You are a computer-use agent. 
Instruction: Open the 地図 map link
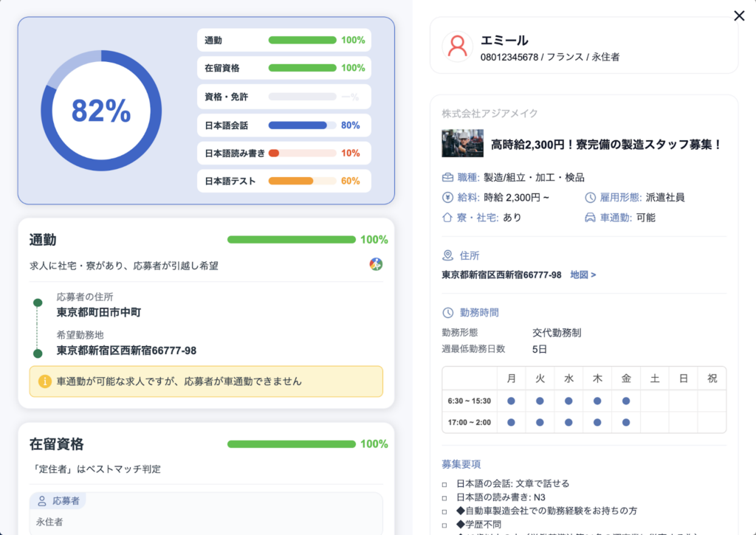(x=583, y=275)
